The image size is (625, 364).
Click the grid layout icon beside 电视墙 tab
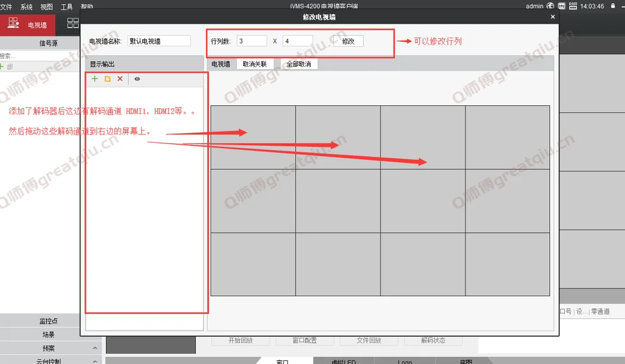point(73,23)
